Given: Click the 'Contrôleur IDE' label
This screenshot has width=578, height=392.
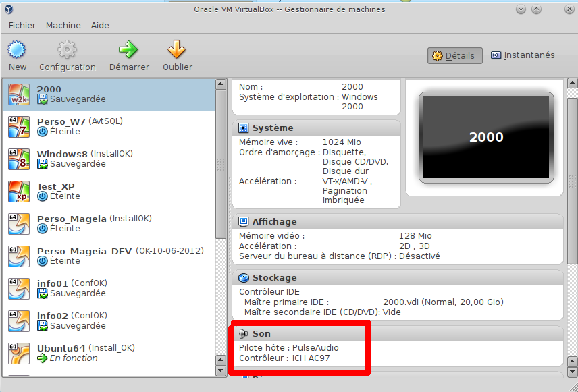Looking at the screenshot, I should pyautogui.click(x=269, y=291).
